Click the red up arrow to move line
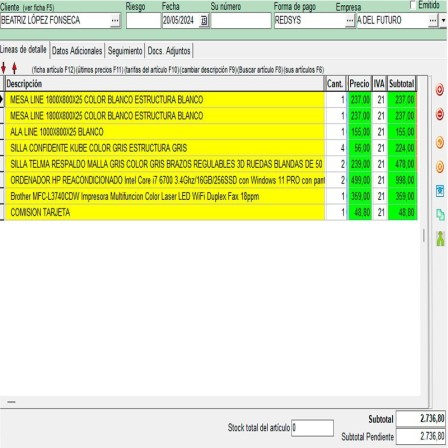Image resolution: width=448 pixels, height=448 pixels. coord(14,68)
